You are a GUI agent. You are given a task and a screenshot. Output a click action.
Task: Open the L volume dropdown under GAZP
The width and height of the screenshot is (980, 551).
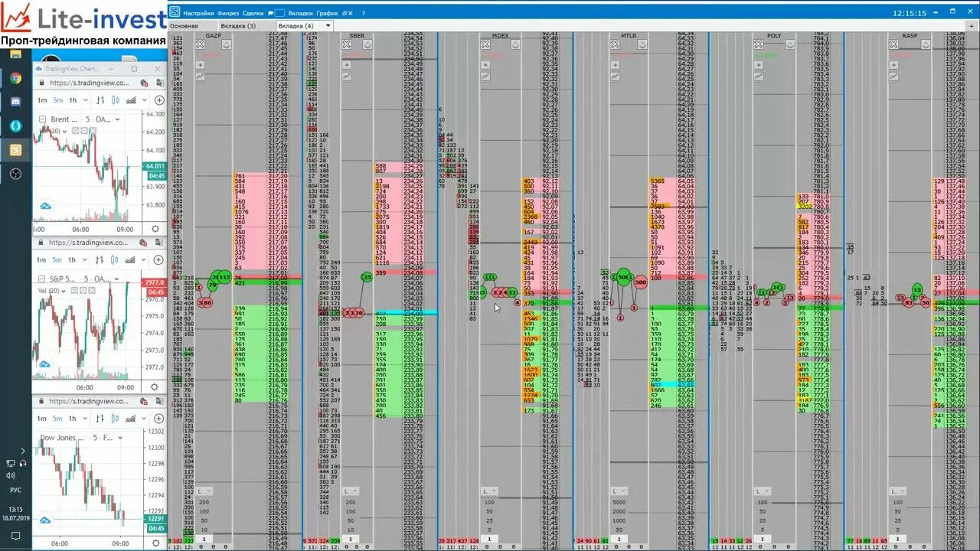(203, 491)
